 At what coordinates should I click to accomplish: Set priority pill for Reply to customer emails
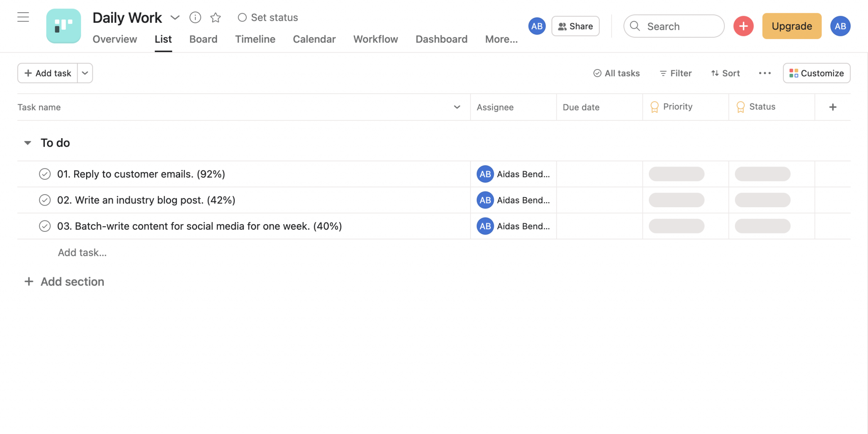676,174
